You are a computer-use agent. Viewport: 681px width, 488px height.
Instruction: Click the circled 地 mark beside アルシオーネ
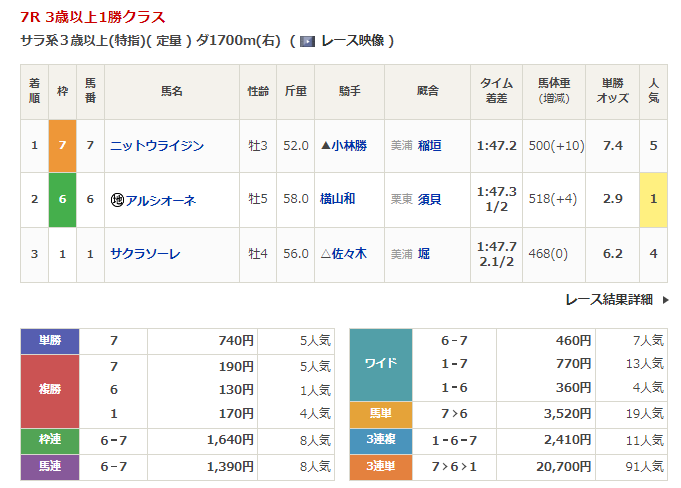tap(117, 200)
